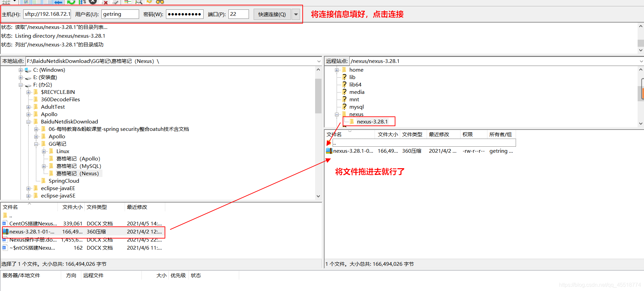Click the remote tree scroll up arrow
This screenshot has height=291, width=644.
coord(641,70)
